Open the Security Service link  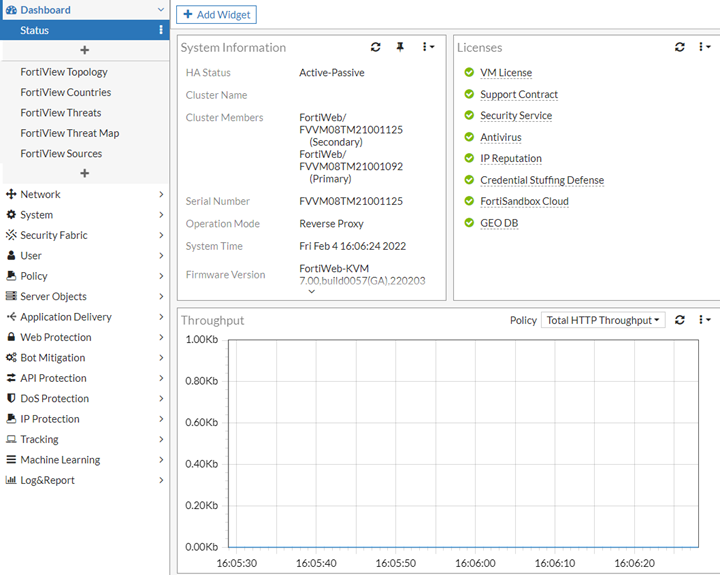click(516, 115)
